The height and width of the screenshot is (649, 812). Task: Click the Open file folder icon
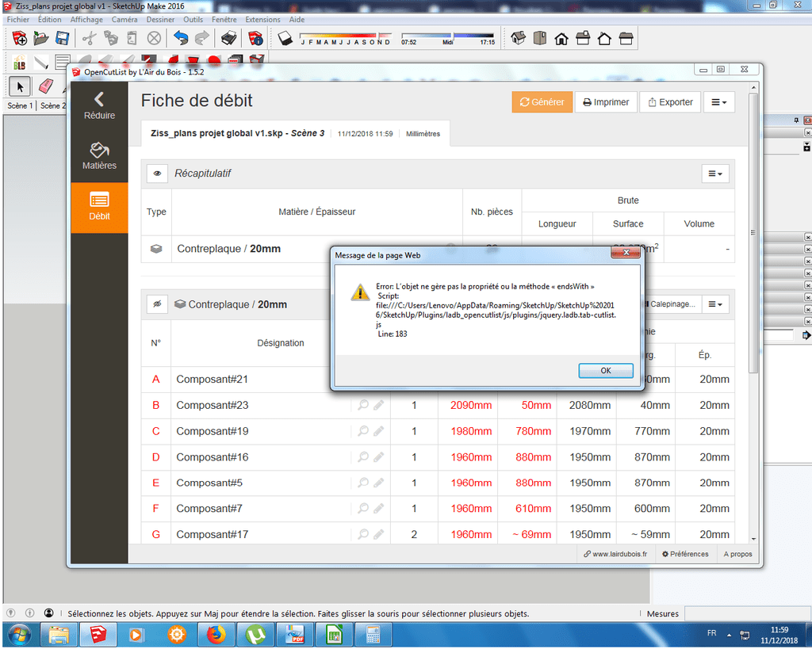pos(41,38)
